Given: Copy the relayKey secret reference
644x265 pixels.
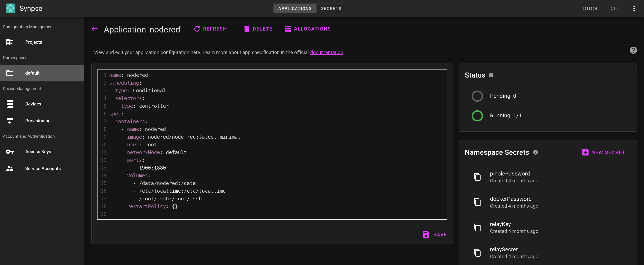Looking at the screenshot, I should (477, 227).
